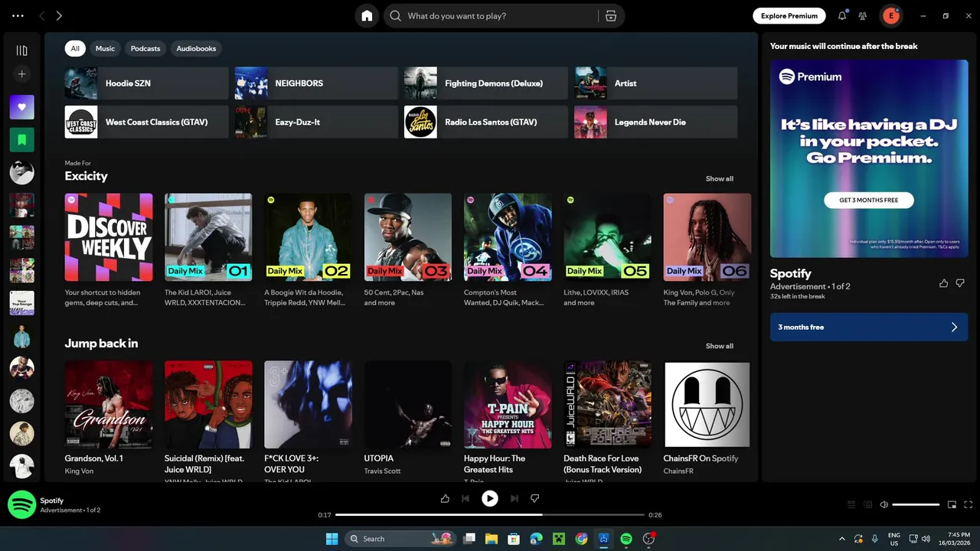Go back with the left arrow
The width and height of the screenshot is (980, 551).
point(42,15)
